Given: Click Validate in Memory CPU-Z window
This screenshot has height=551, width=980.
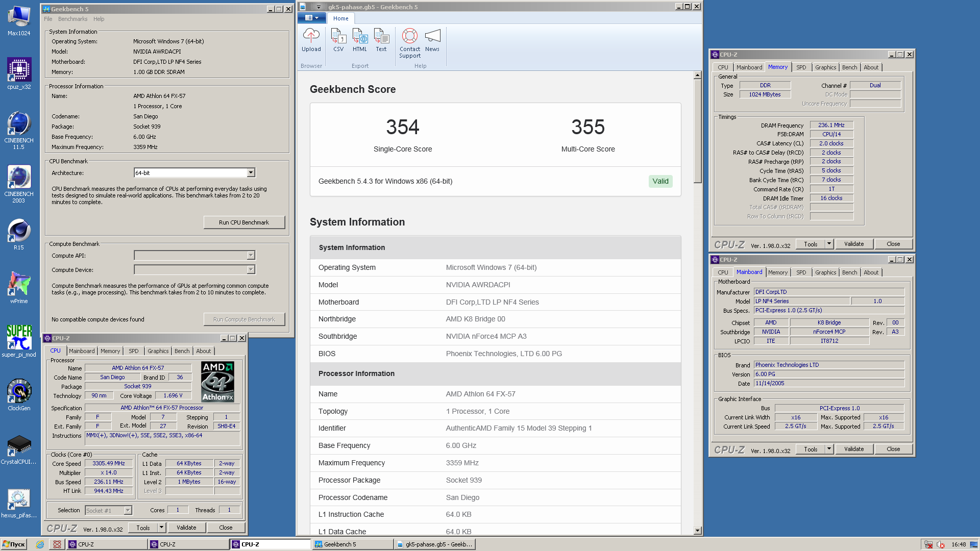Looking at the screenshot, I should pyautogui.click(x=854, y=244).
